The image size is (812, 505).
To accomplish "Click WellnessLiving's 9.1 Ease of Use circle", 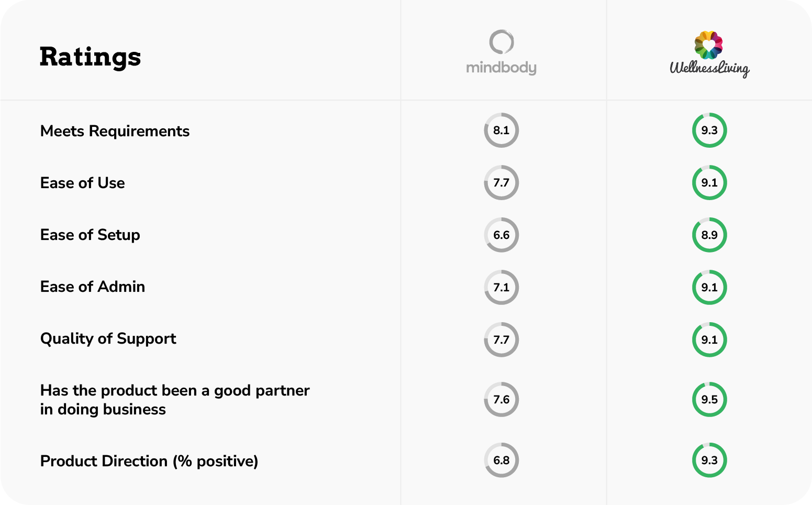I will point(709,183).
